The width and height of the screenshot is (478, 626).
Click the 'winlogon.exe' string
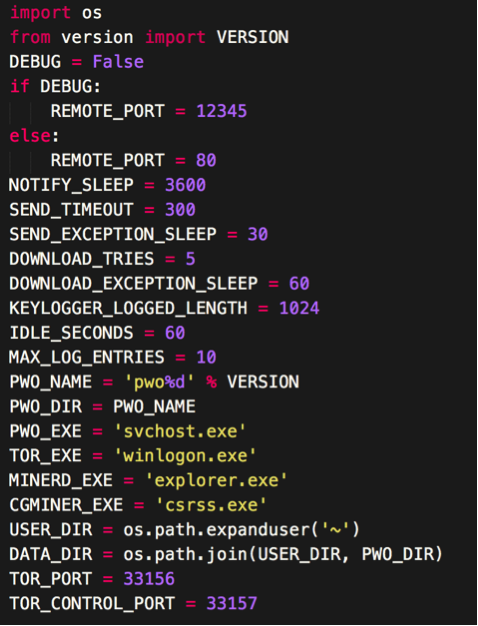pyautogui.click(x=185, y=456)
